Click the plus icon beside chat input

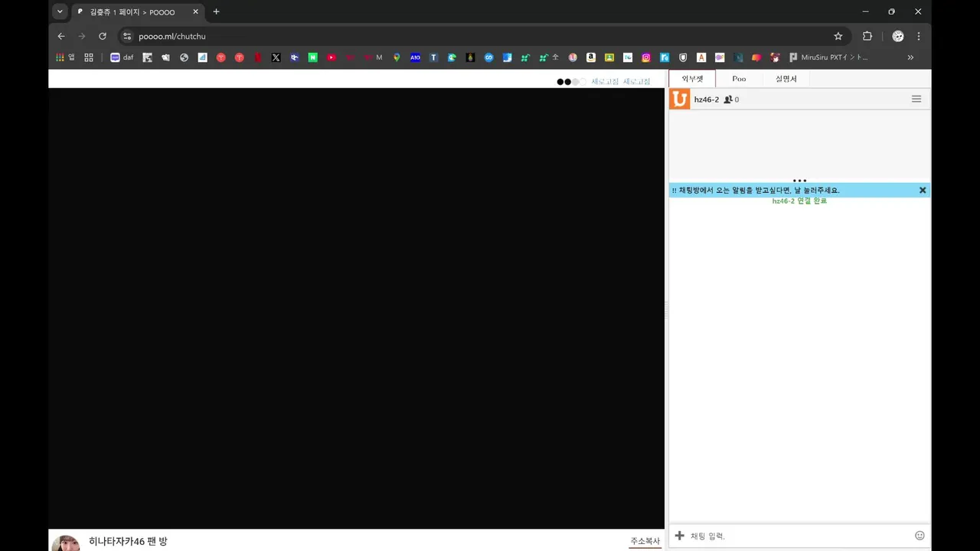(679, 536)
